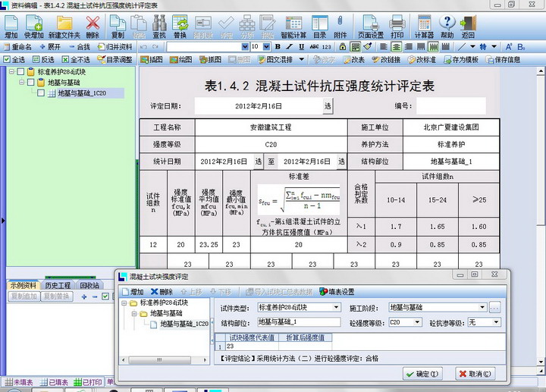
Task: Click 反选 invert selection button
Action: pos(43,60)
